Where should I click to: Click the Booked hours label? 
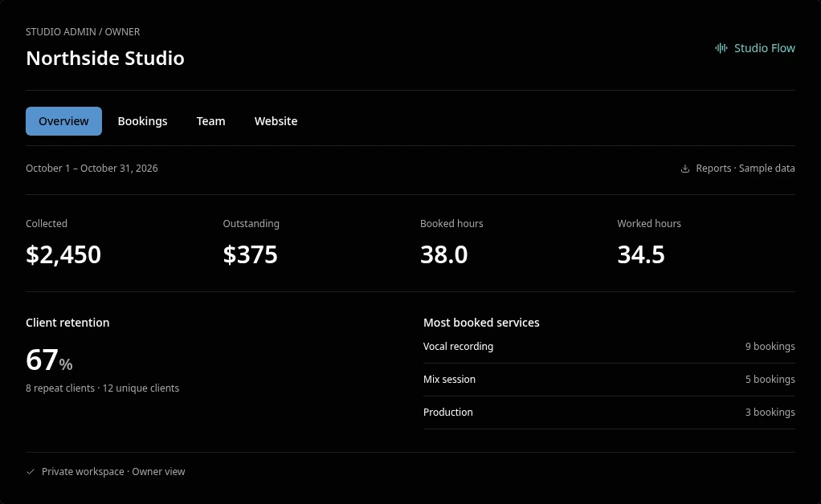tap(451, 224)
